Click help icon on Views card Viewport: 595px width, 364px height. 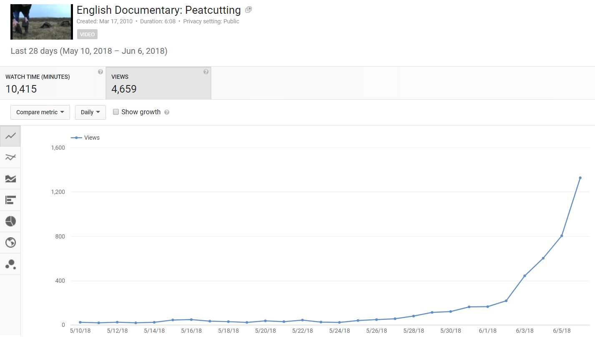[x=206, y=72]
